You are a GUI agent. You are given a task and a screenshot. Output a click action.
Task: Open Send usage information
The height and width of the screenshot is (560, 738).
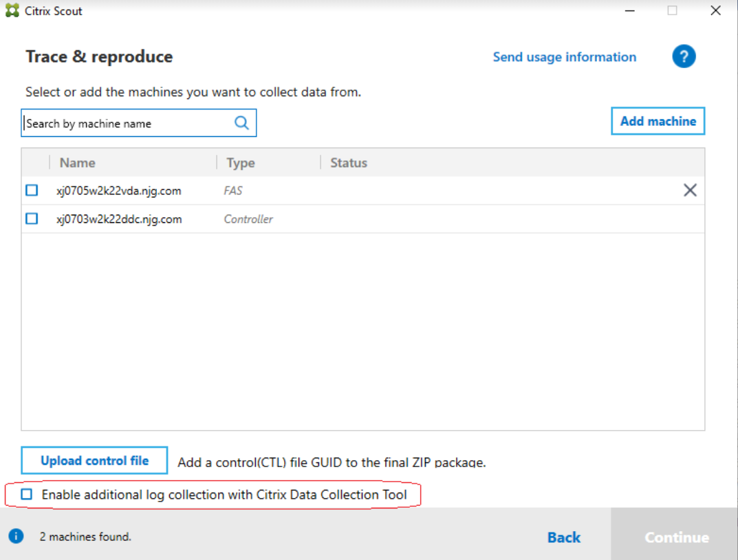pyautogui.click(x=564, y=56)
